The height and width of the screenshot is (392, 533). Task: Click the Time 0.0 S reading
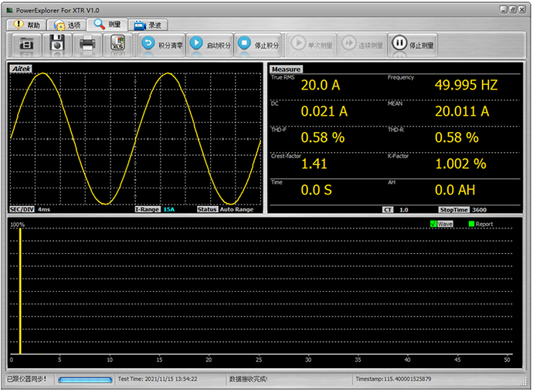(x=316, y=190)
